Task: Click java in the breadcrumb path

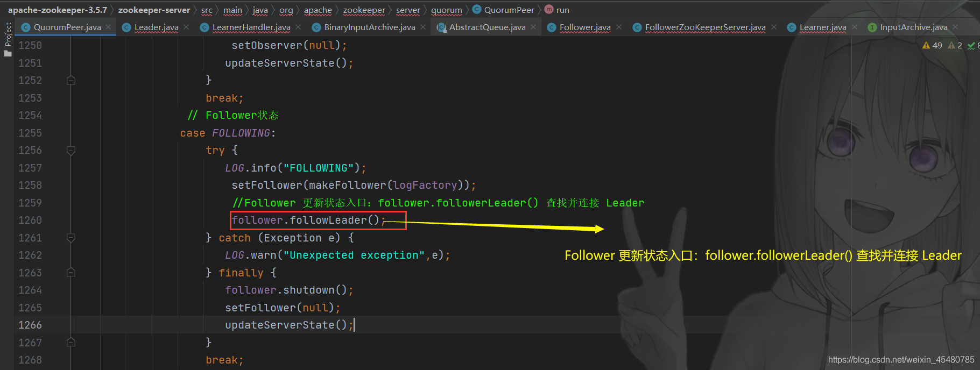Action: [260, 10]
